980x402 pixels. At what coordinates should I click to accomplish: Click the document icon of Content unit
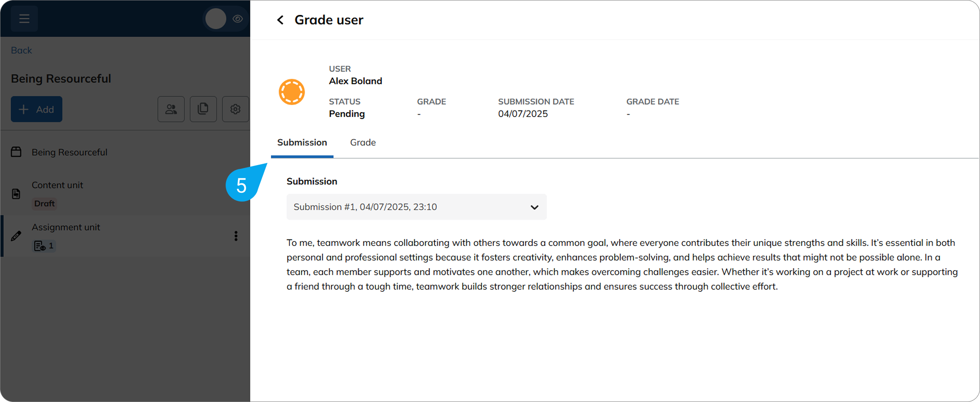coord(16,194)
